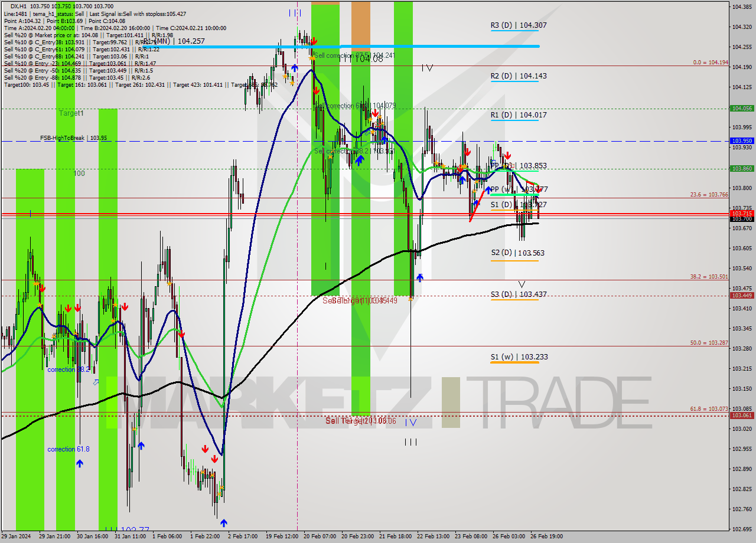This screenshot has height=543, width=756.
Task: Click the Fibonacci '50.0 = 103.287' label
Action: [x=709, y=342]
